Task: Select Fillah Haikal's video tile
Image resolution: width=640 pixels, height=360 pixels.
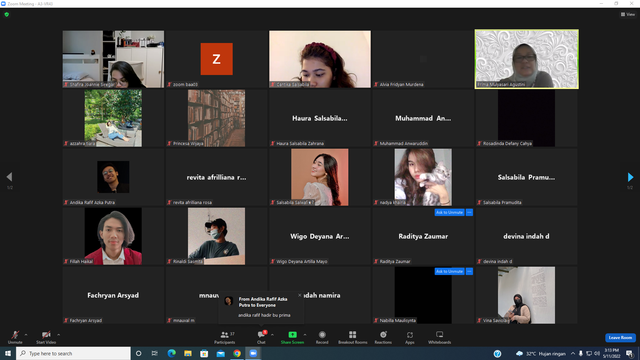Action: point(113,236)
